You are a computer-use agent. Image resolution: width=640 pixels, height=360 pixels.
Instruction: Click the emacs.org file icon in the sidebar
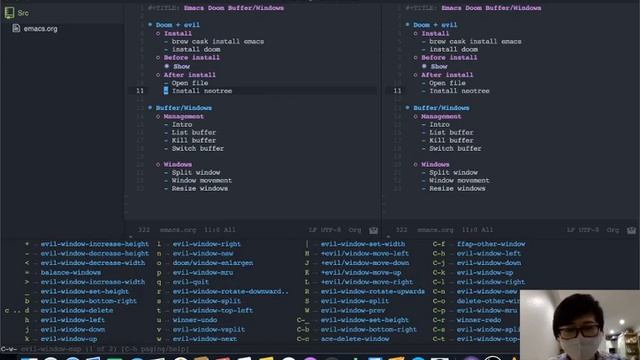pos(16,28)
